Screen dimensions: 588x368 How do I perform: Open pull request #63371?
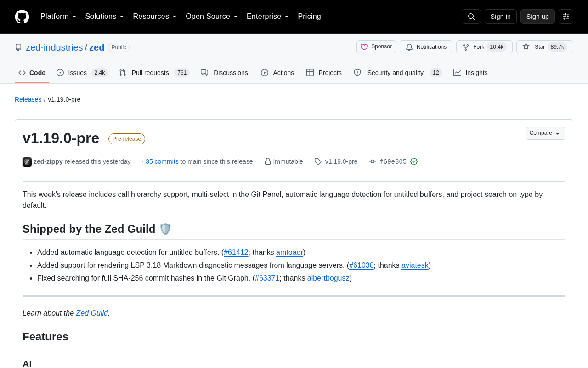(267, 278)
